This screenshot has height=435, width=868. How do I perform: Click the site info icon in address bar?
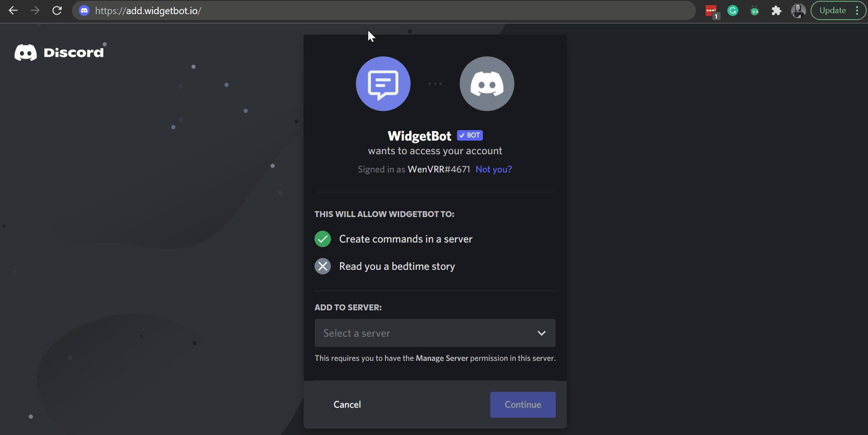tap(84, 10)
